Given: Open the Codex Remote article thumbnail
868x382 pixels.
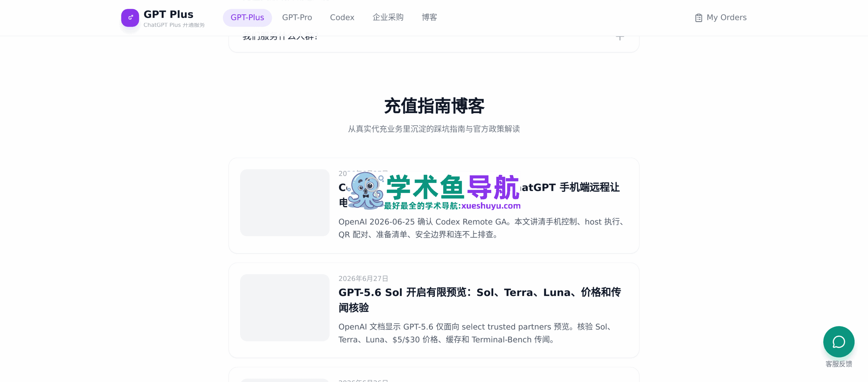Looking at the screenshot, I should pyautogui.click(x=285, y=203).
